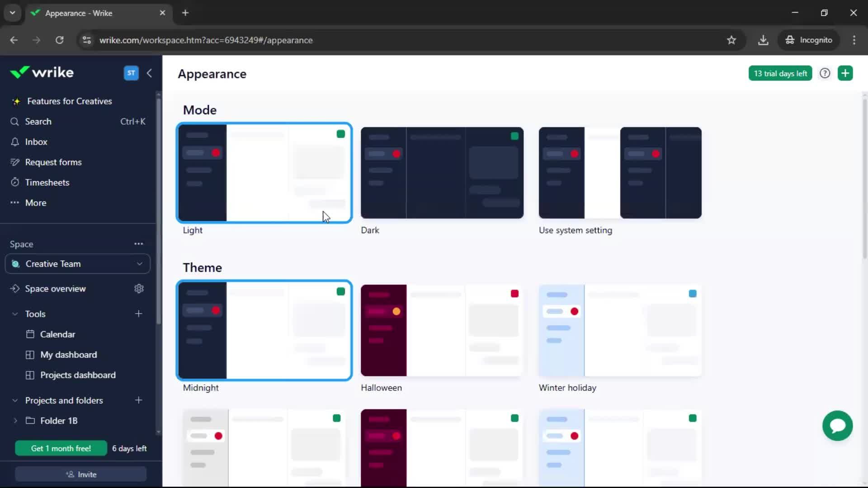Select Use system setting mode
Viewport: 868px width, 488px height.
point(620,173)
